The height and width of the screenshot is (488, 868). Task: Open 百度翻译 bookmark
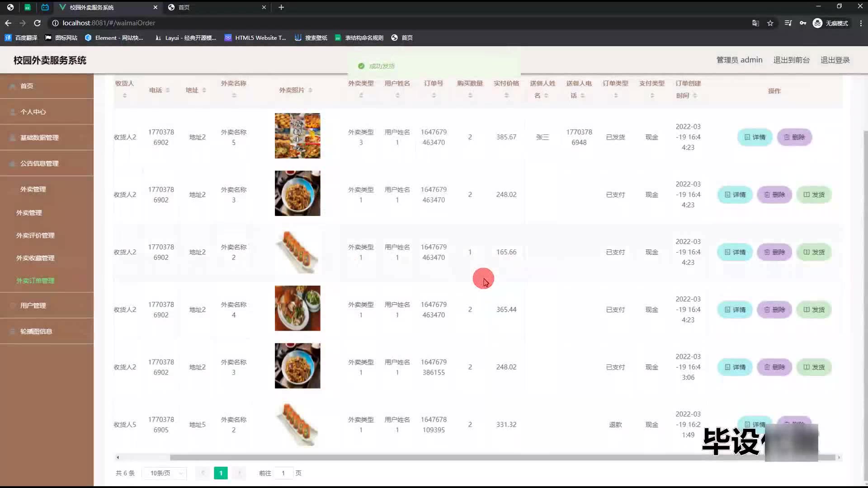pyautogui.click(x=21, y=38)
